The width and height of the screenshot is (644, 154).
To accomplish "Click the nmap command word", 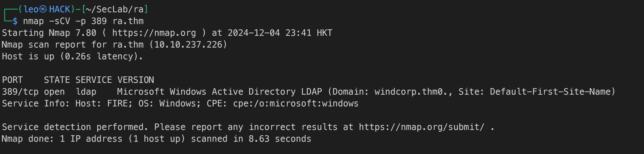I will pos(33,21).
